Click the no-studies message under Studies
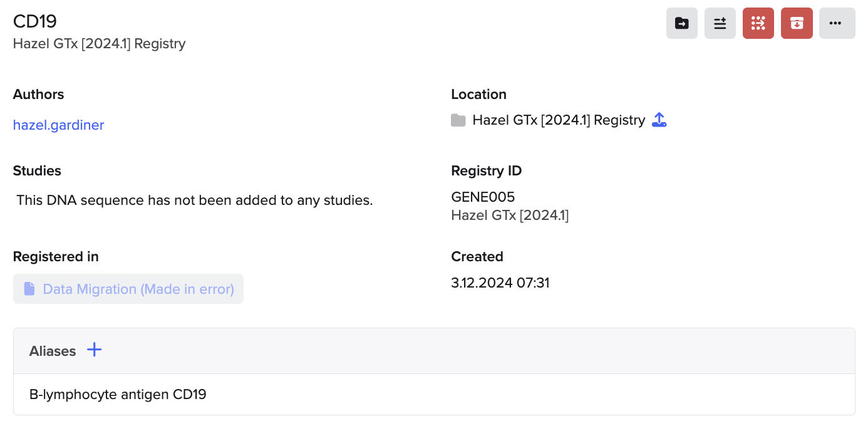Viewport: 868px width, 426px height. coord(195,200)
